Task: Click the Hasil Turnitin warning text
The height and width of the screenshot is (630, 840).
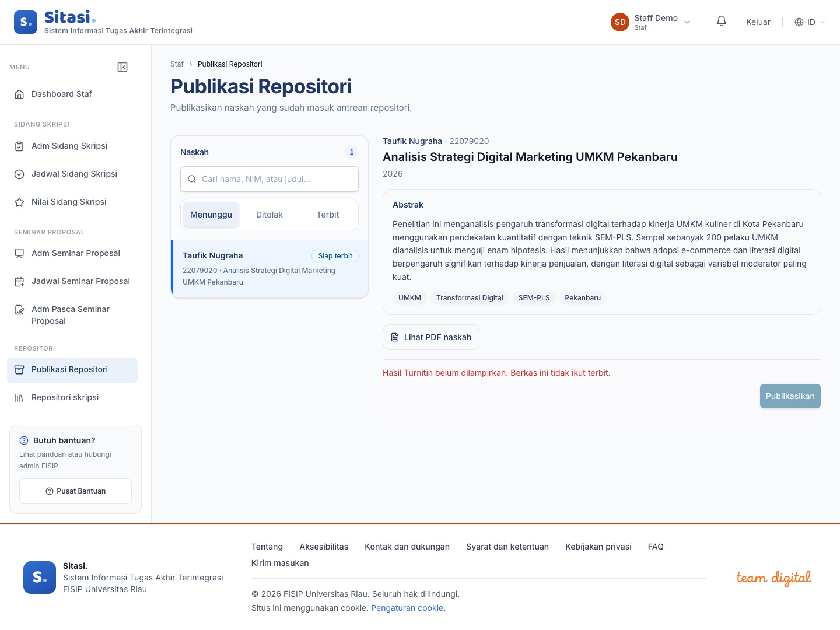Action: click(x=496, y=373)
